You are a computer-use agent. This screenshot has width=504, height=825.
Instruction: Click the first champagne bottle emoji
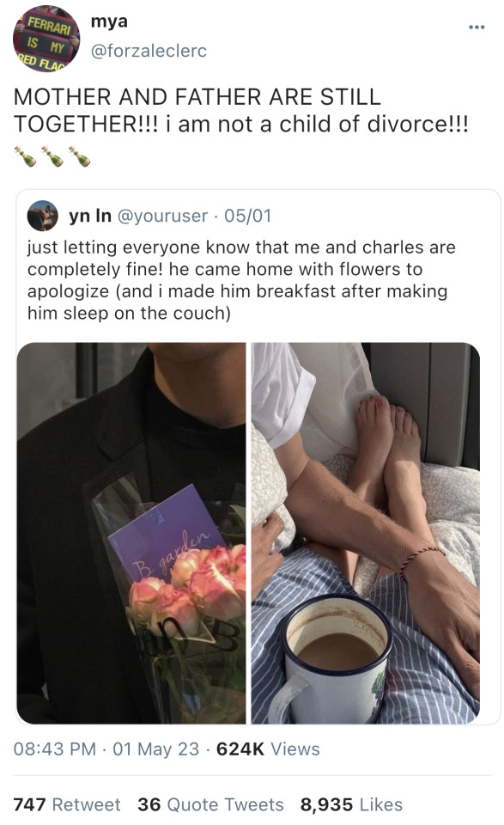[25, 156]
